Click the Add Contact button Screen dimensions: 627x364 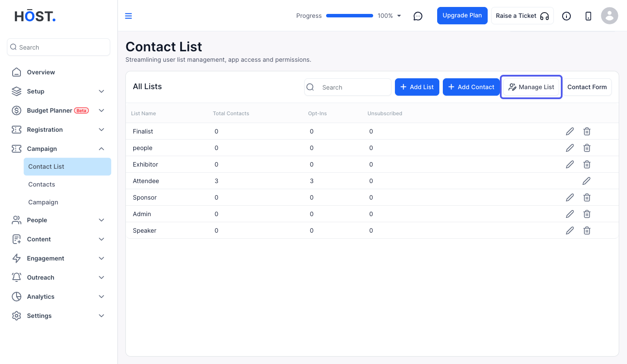(471, 87)
